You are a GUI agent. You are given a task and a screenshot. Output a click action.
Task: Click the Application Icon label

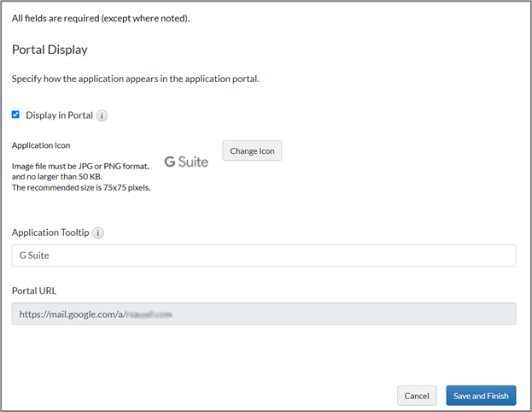pos(41,145)
